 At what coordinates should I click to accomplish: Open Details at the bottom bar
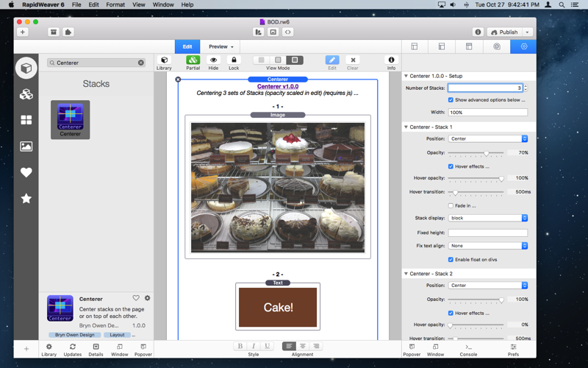click(96, 350)
